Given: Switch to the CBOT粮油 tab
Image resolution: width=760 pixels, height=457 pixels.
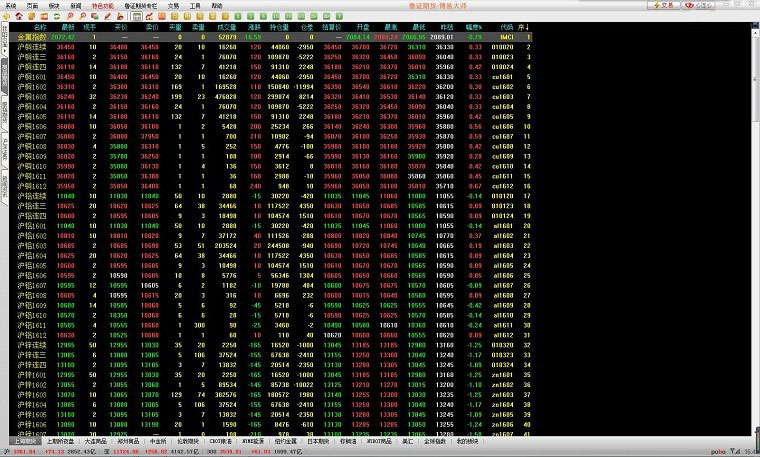Looking at the screenshot, I should click(221, 441).
